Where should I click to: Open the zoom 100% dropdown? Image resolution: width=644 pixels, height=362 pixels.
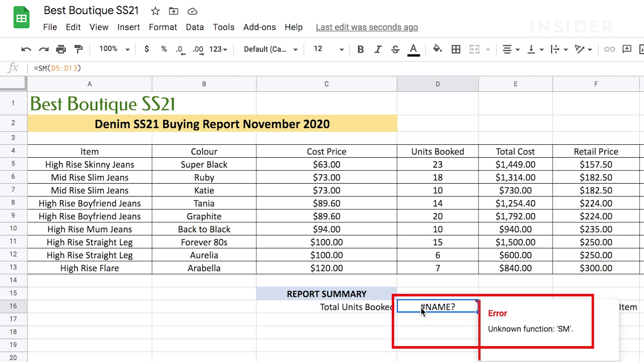click(x=114, y=49)
